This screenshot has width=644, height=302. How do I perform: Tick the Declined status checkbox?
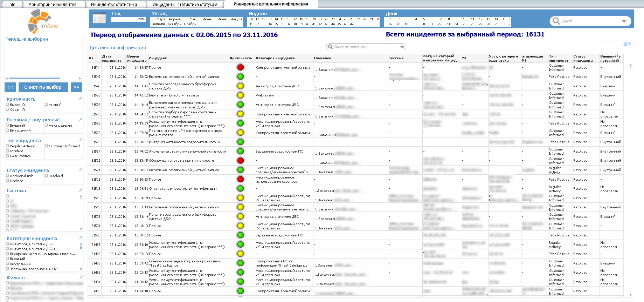click(7, 181)
